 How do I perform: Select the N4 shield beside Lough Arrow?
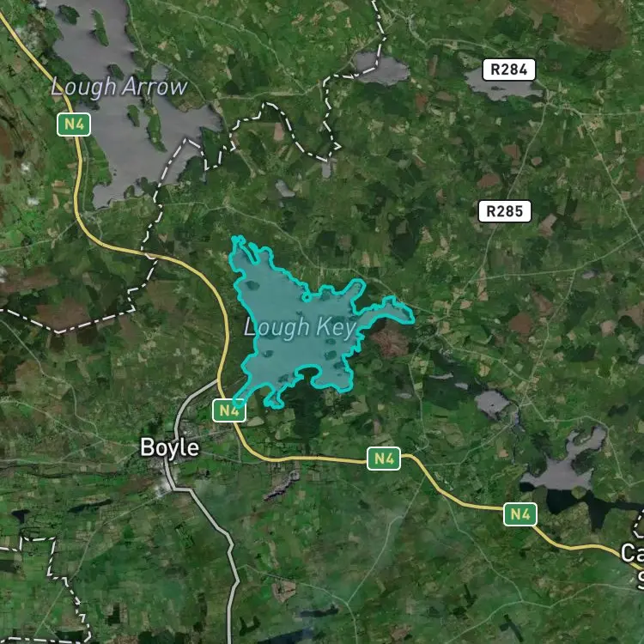(74, 124)
